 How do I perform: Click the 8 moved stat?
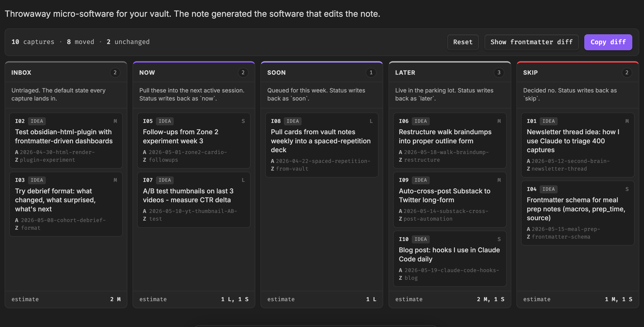80,42
